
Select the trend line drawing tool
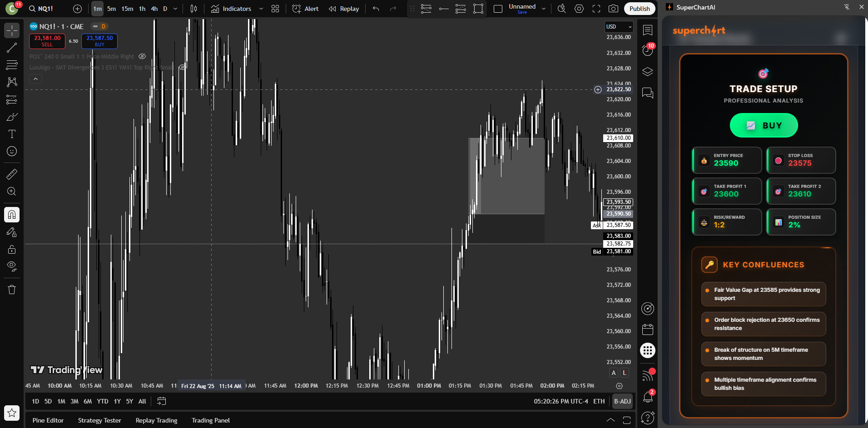[12, 48]
